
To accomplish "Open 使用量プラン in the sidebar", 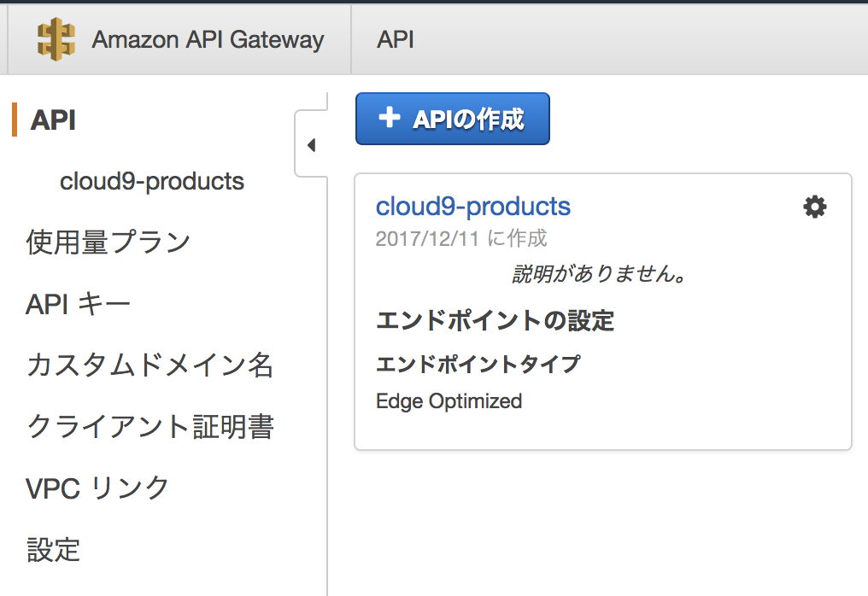I will coord(108,242).
